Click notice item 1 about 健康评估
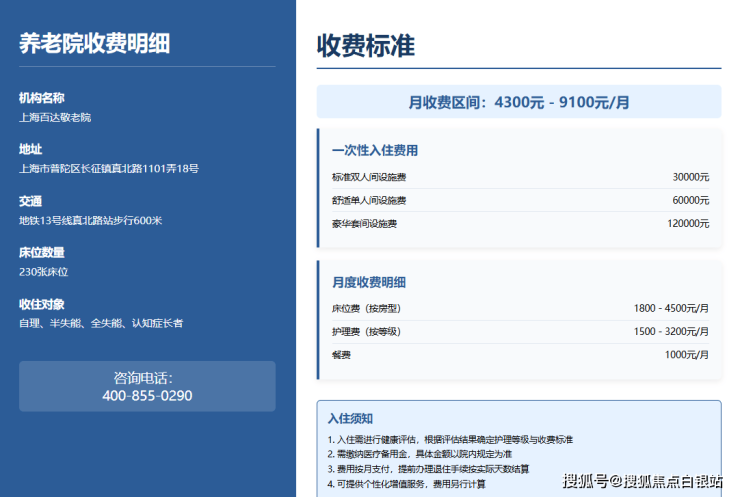This screenshot has height=497, width=740. click(450, 440)
